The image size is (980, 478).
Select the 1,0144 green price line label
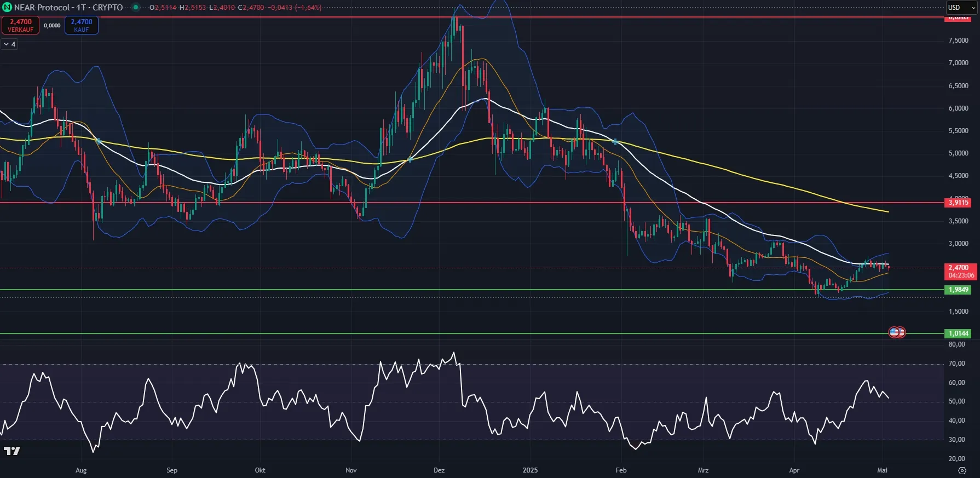pyautogui.click(x=958, y=333)
